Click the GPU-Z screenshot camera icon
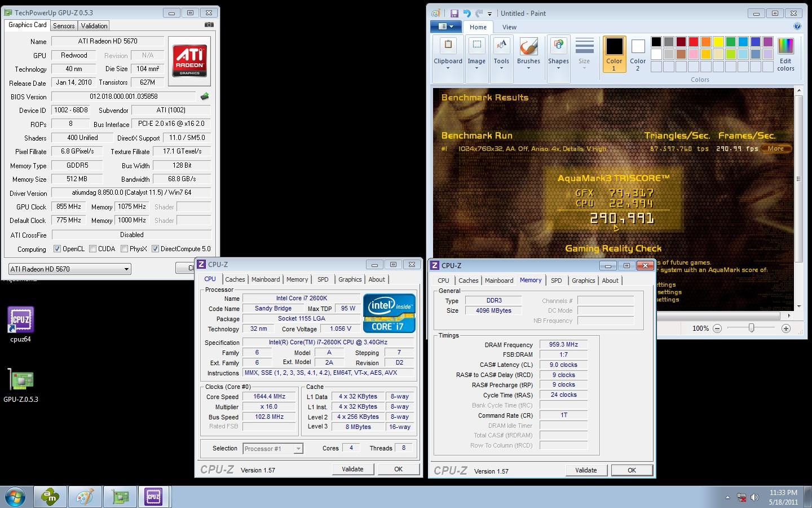Screen dimensions: 812x508 pos(209,25)
